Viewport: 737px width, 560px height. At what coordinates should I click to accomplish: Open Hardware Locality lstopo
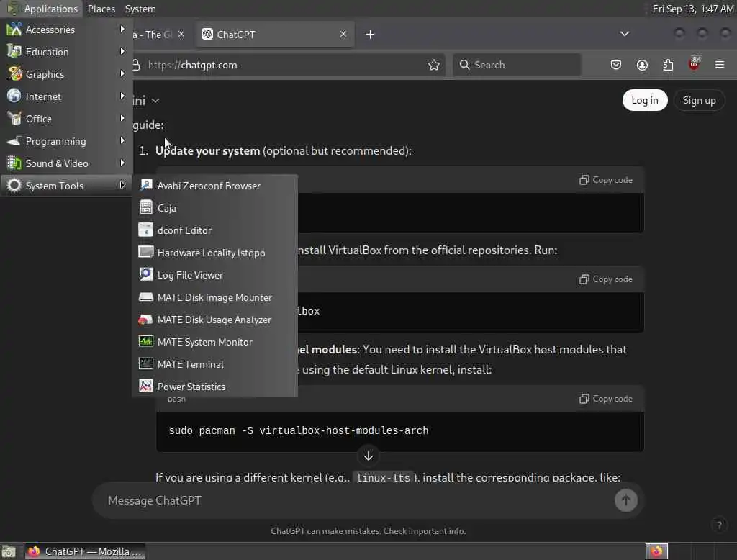pyautogui.click(x=214, y=253)
